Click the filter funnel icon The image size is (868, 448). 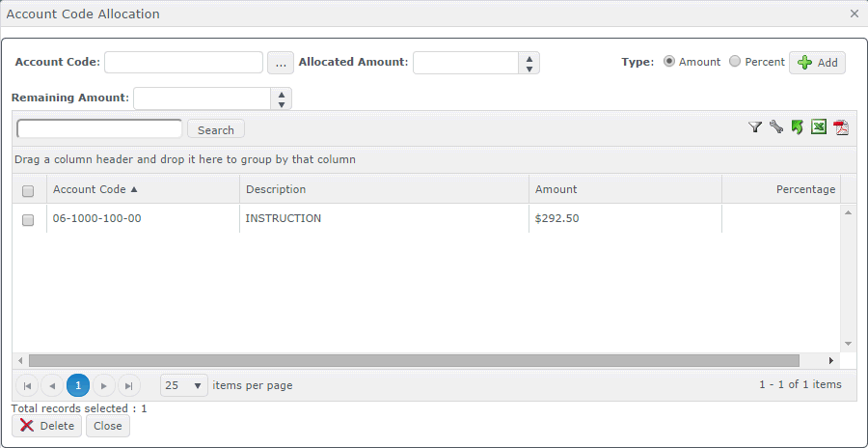coord(755,127)
